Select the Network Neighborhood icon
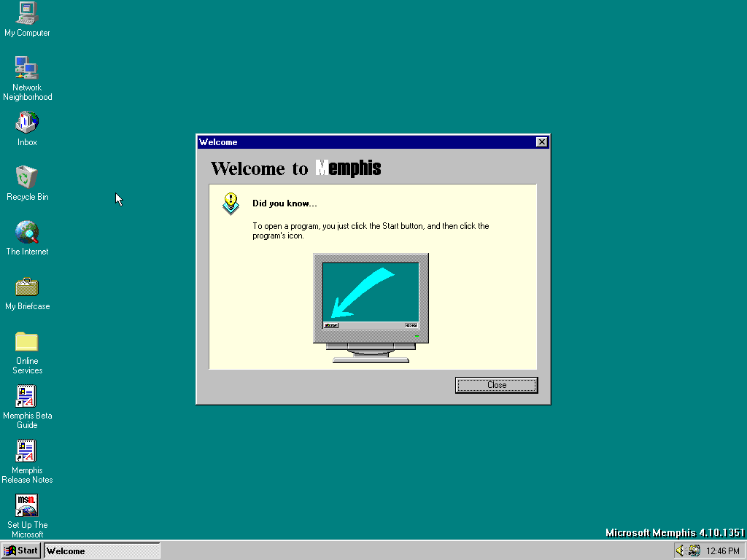Screen dimensions: 747x560 tap(27, 68)
